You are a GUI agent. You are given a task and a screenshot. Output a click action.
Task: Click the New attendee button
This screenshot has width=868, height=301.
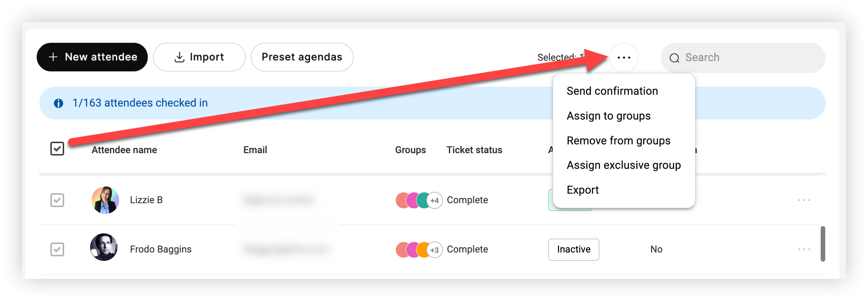[92, 57]
